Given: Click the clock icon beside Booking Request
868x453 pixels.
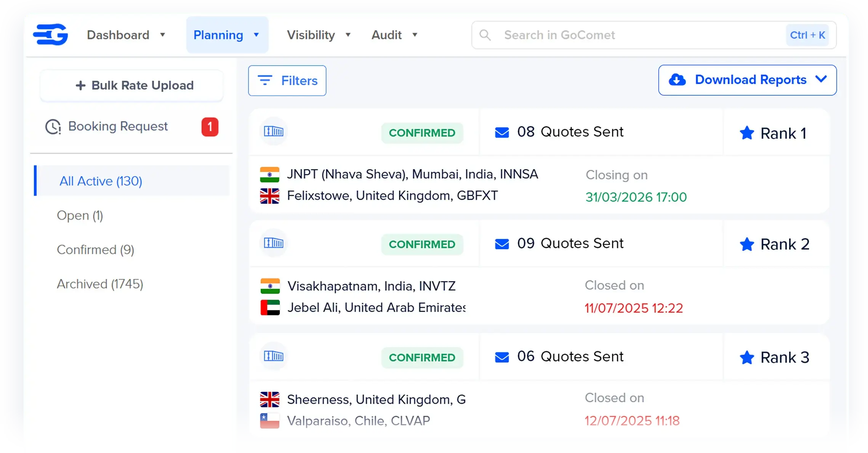Looking at the screenshot, I should (x=53, y=126).
